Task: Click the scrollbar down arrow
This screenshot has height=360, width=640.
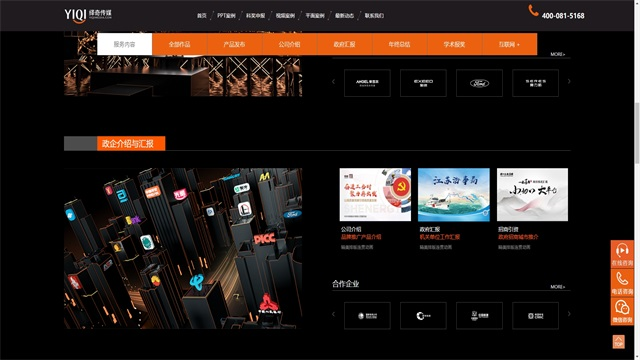Action: (637, 356)
